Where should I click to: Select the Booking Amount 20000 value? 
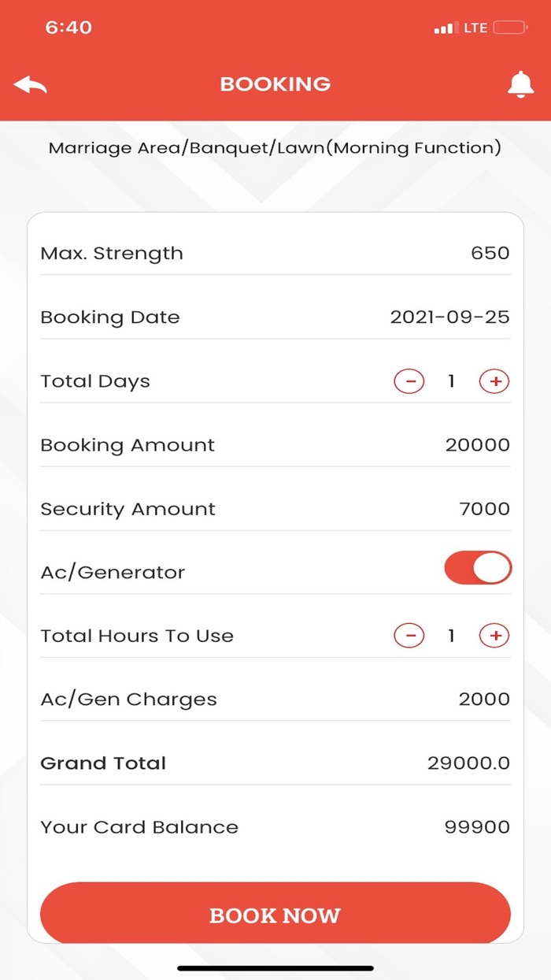(477, 445)
